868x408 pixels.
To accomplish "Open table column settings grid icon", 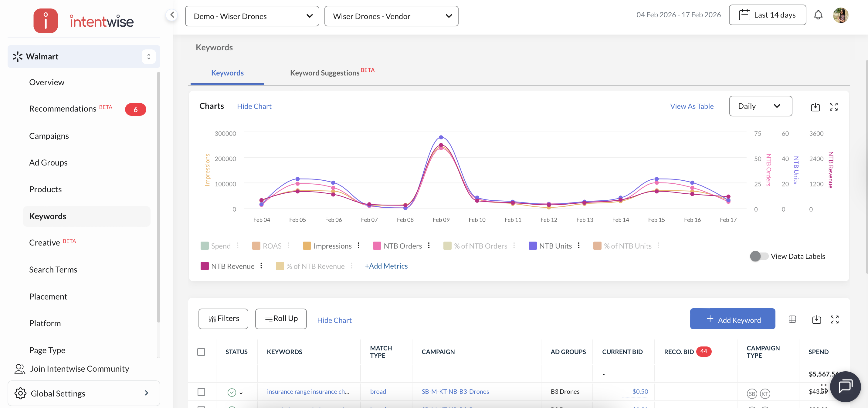I will [792, 319].
